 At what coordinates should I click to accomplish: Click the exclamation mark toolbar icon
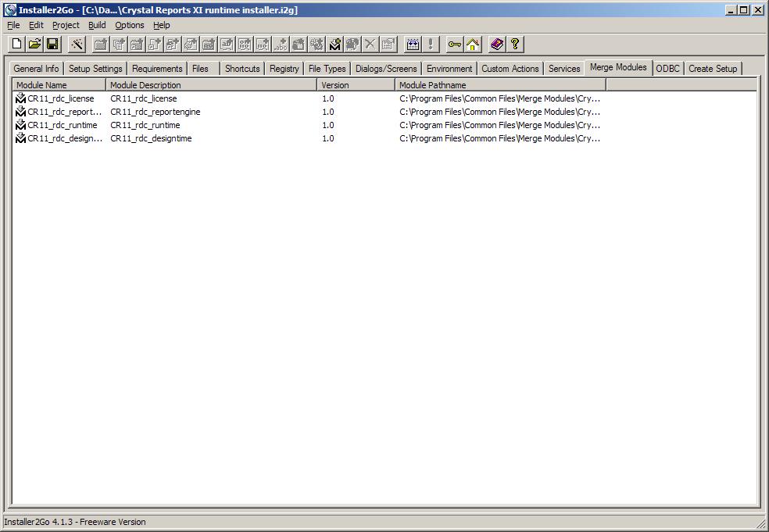(x=431, y=44)
